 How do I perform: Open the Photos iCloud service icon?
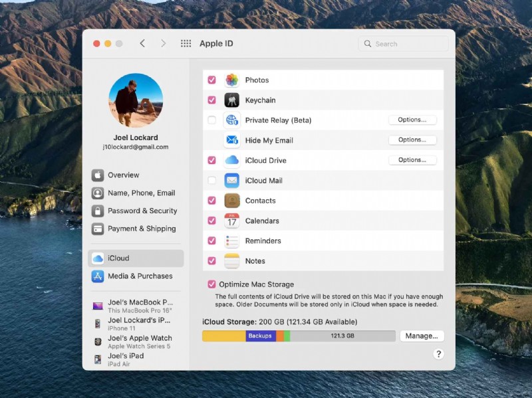pos(231,80)
